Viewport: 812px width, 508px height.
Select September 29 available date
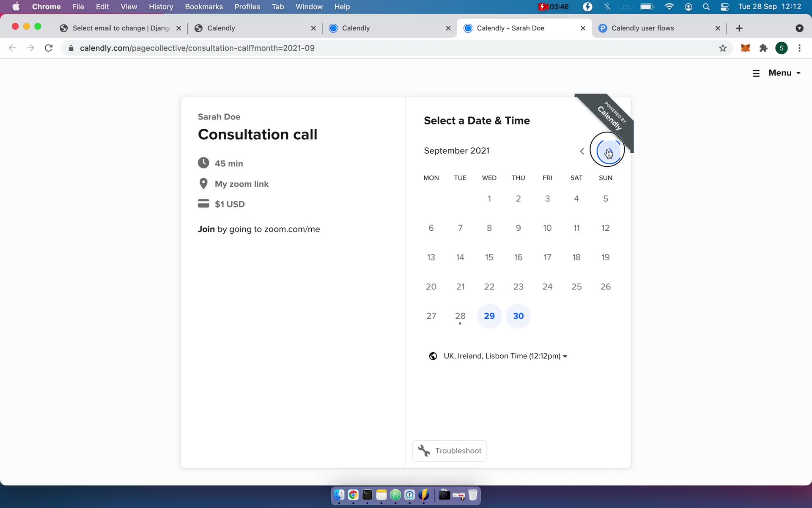489,316
